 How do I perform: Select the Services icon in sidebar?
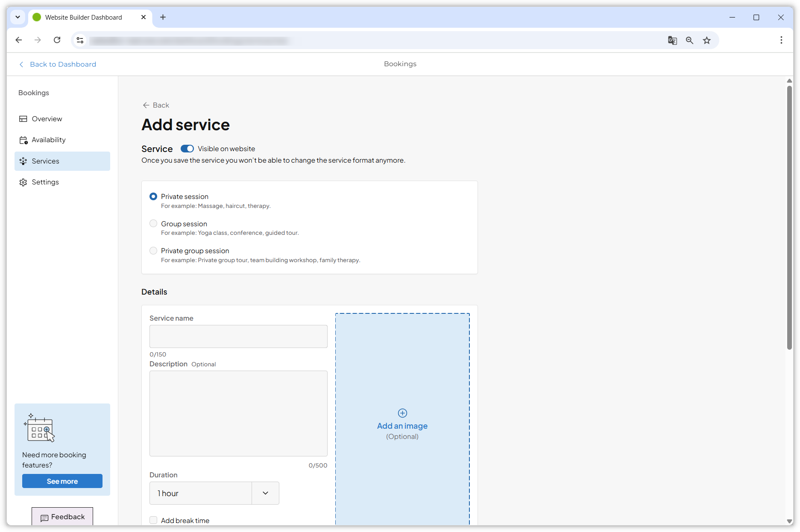(x=23, y=161)
